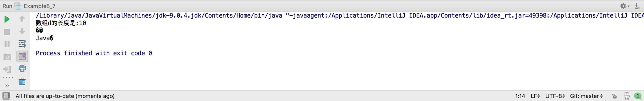Image resolution: width=644 pixels, height=101 pixels.
Task: Click the green Rerun button
Action: click(x=7, y=19)
